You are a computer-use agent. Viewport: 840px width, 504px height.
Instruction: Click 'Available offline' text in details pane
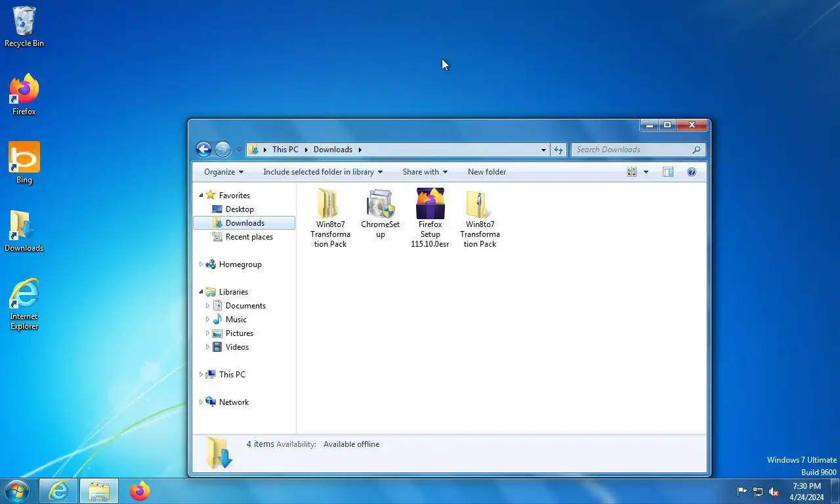[x=351, y=444]
